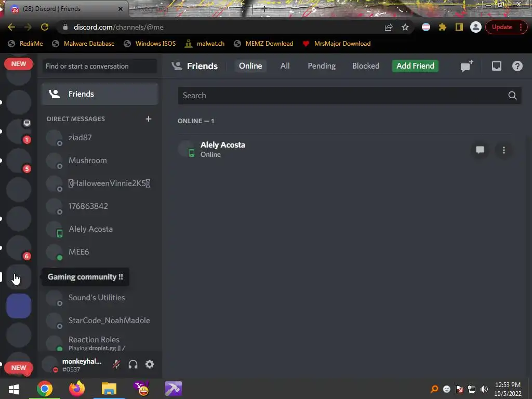Open Chrome side panel icon
The height and width of the screenshot is (399, 532).
pyautogui.click(x=459, y=27)
